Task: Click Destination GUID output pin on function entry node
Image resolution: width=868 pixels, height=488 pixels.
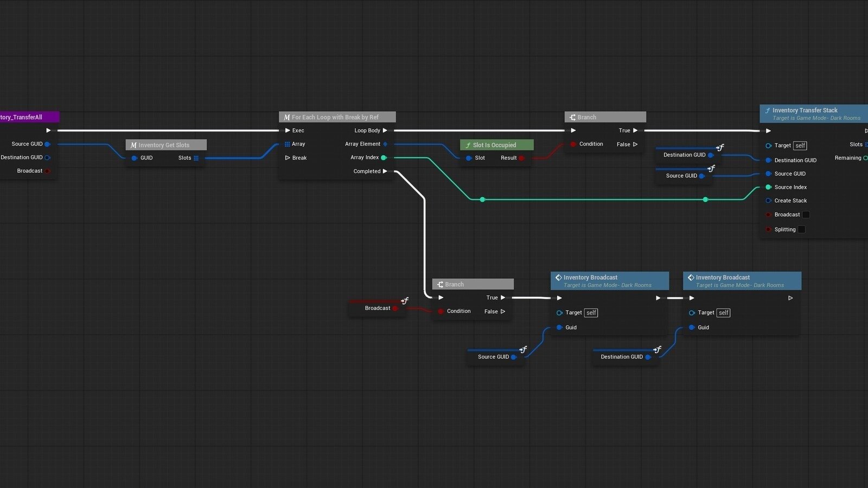Action: coord(47,158)
